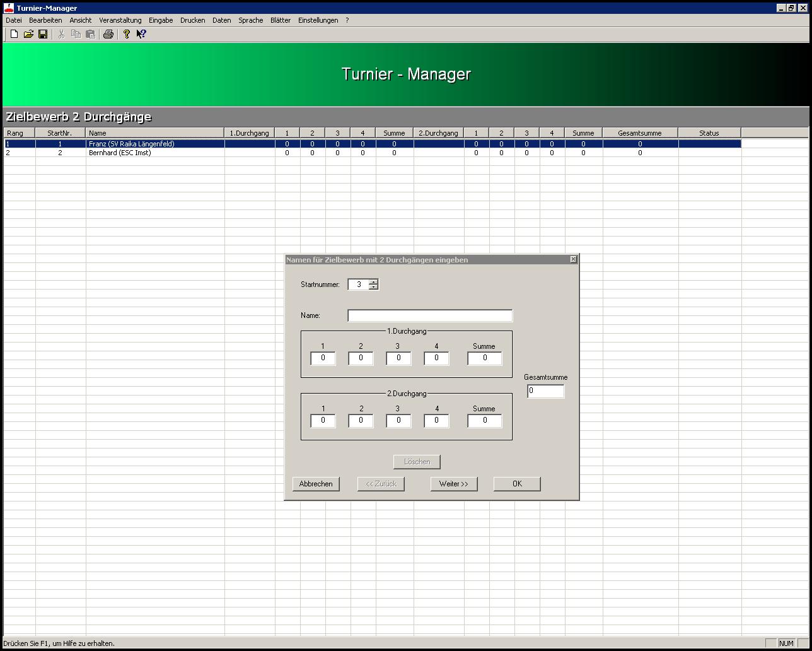Select the row Franz (SV Raika Längenfeld)
This screenshot has height=651, width=812.
point(372,144)
